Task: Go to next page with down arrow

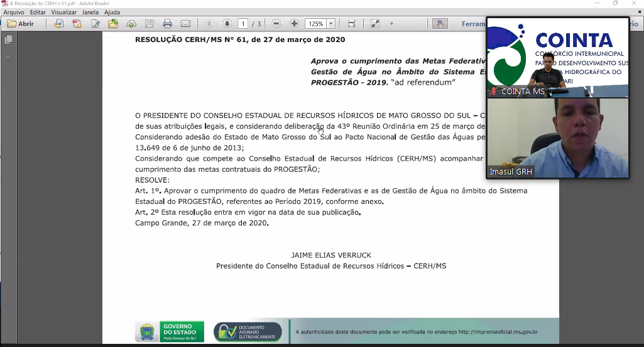Action: point(227,24)
